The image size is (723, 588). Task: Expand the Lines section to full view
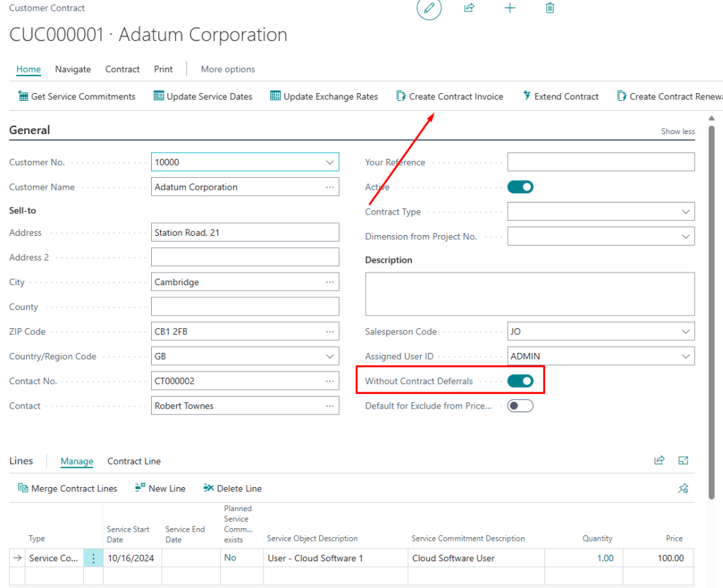tap(683, 460)
